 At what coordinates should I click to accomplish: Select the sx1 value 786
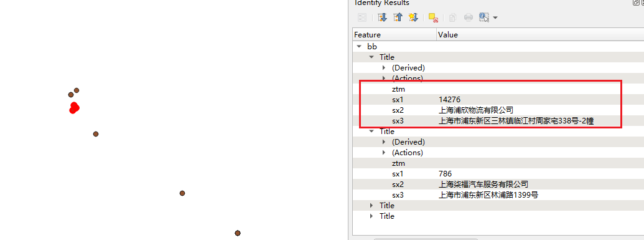tap(445, 174)
